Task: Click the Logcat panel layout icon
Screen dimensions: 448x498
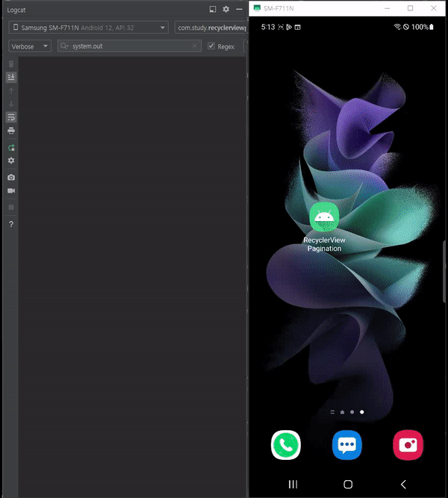Action: tap(213, 9)
